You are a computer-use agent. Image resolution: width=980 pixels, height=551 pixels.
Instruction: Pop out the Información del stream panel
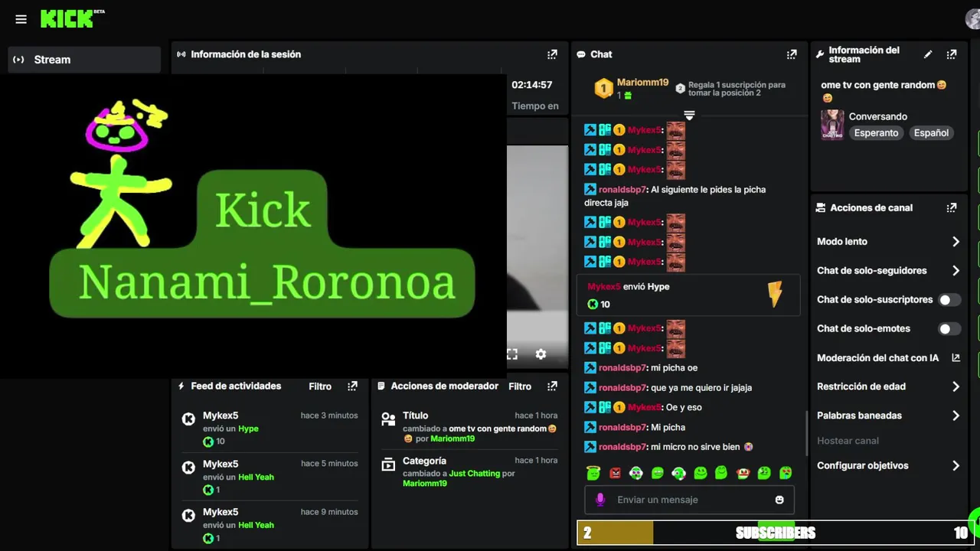(952, 54)
